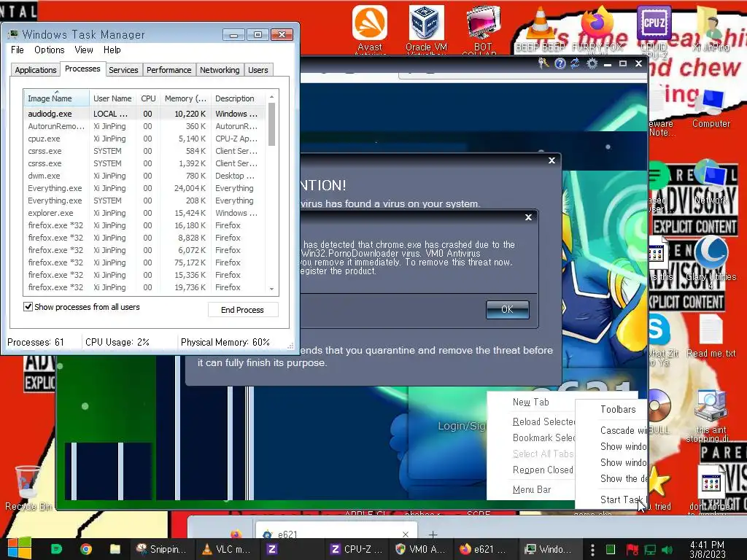This screenshot has width=747, height=560.
Task: Select the dwm.exe process row
Action: [143, 176]
